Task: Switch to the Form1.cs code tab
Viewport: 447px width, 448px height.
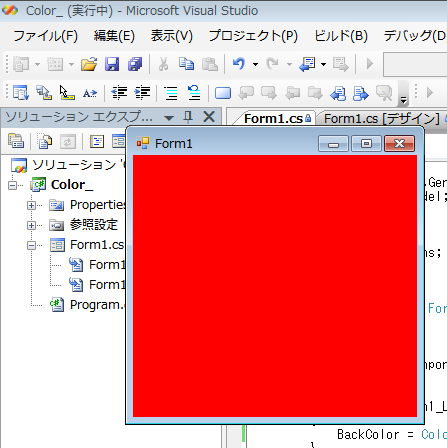Action: [277, 118]
